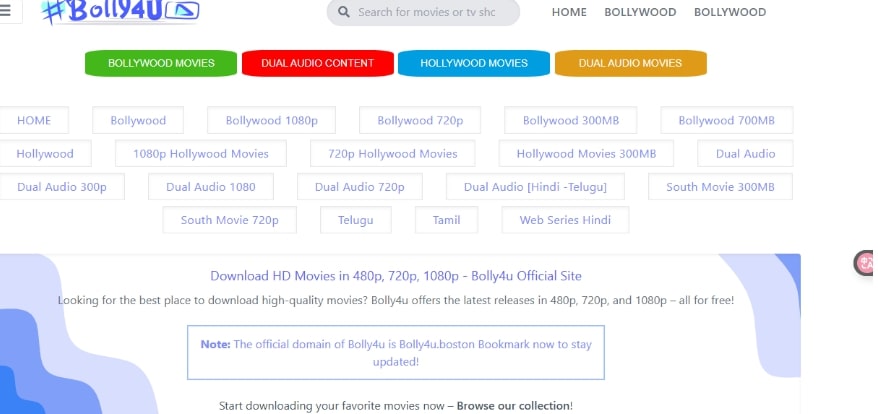Open first BOLLYWOOD top navigation item
This screenshot has height=414, width=878.
click(640, 12)
